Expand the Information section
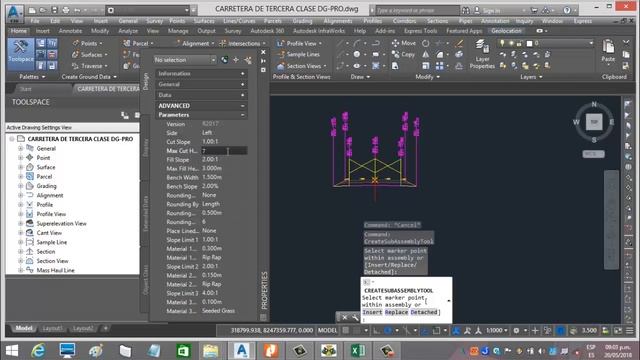The image size is (640, 360). click(x=202, y=73)
